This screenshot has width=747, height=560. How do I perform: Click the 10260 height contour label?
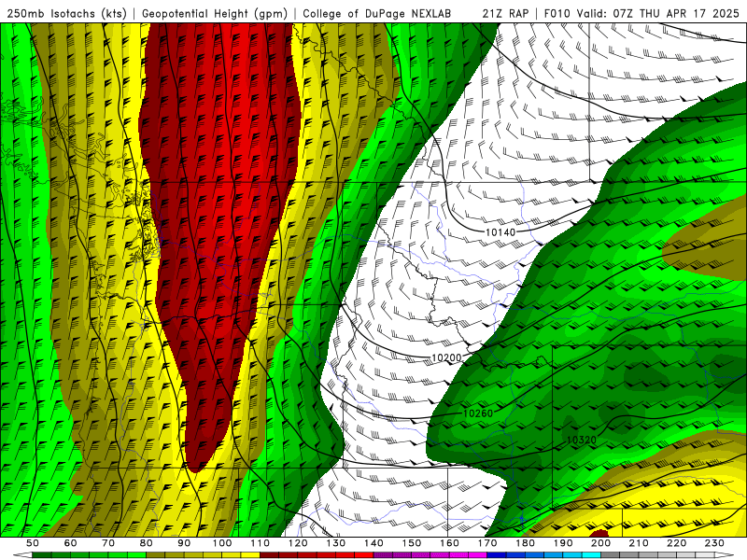point(478,413)
